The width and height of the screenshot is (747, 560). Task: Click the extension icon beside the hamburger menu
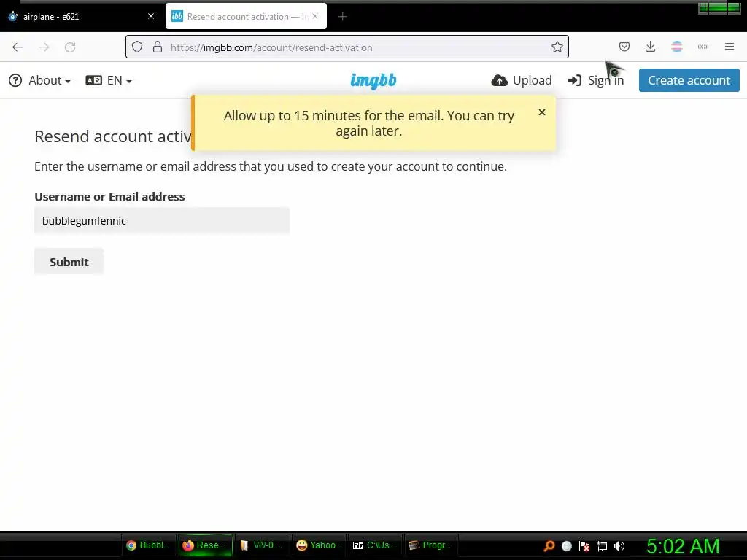pos(703,47)
